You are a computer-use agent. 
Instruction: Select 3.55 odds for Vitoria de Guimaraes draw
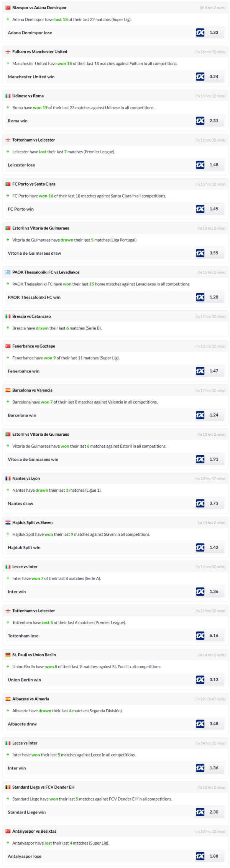[214, 253]
